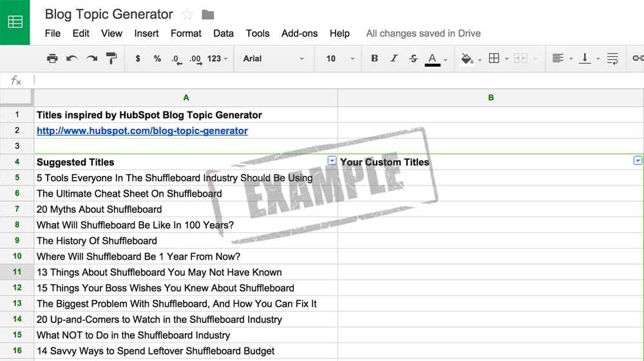The image size is (644, 361).
Task: Decrease decimal places
Action: (176, 59)
